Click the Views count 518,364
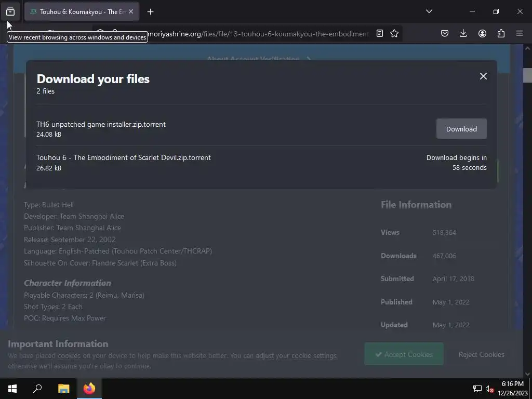 pos(444,232)
